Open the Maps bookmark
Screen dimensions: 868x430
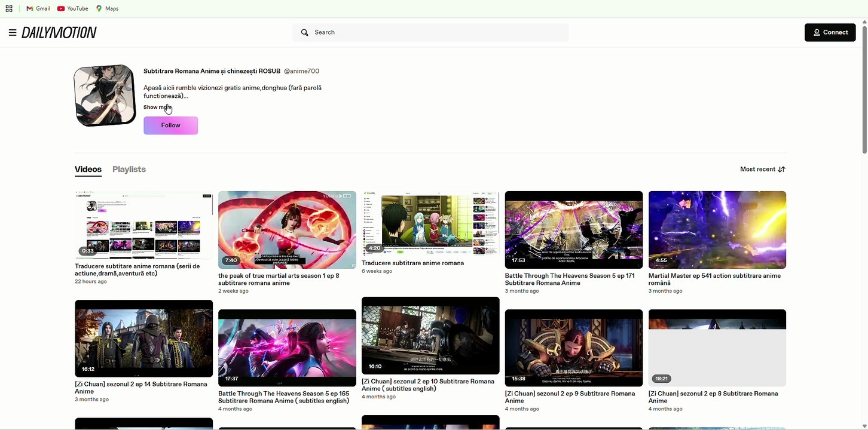[108, 8]
